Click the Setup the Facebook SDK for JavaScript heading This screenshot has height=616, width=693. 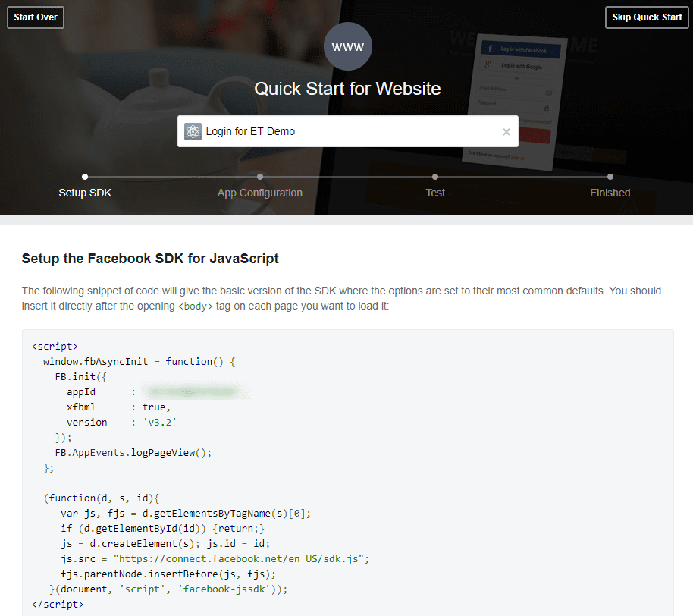pos(150,259)
